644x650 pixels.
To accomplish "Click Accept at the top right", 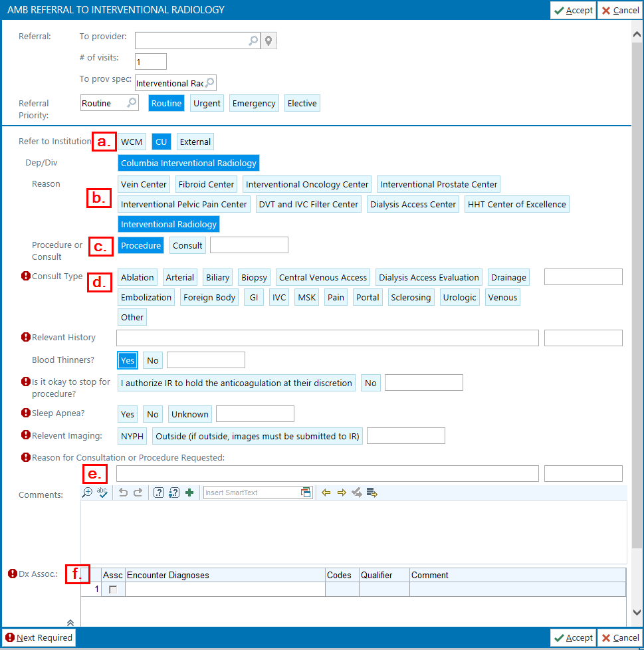I will pyautogui.click(x=573, y=10).
